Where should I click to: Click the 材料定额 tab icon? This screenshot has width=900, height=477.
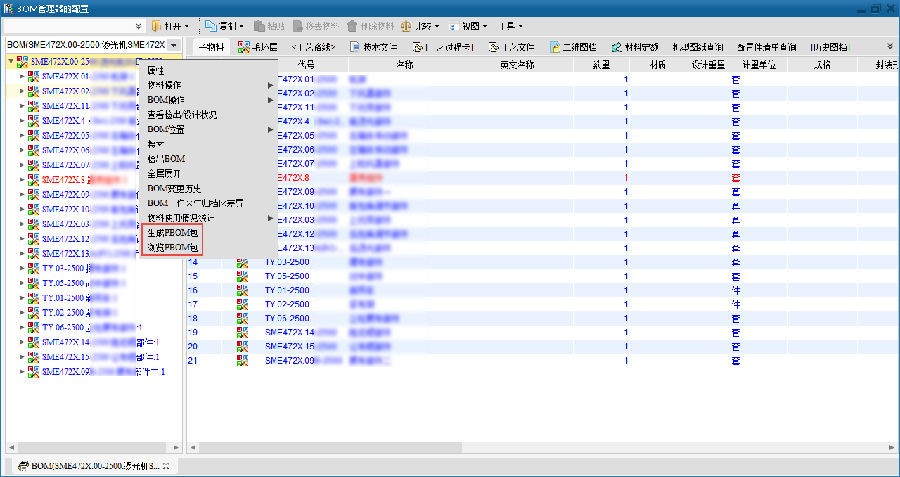coord(617,47)
